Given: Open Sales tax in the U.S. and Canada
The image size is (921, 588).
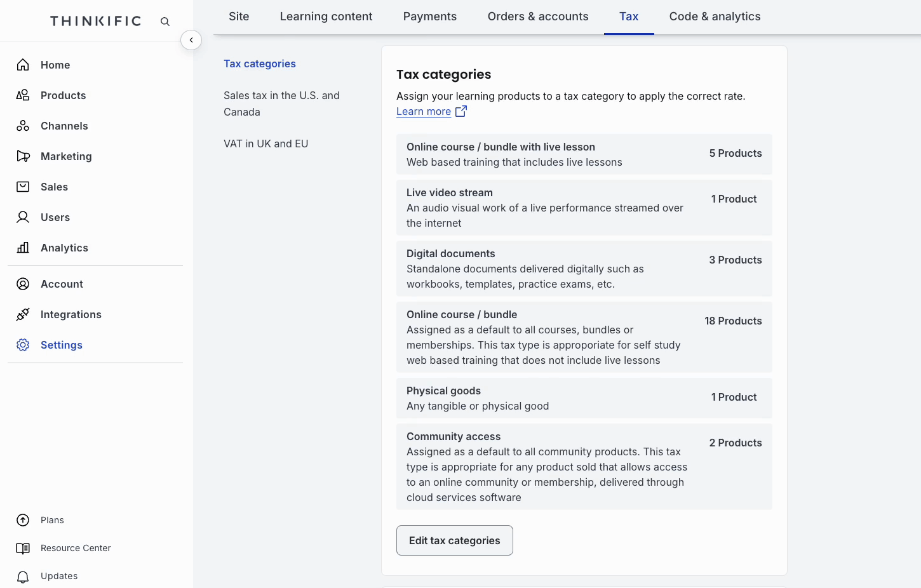Looking at the screenshot, I should 281,104.
